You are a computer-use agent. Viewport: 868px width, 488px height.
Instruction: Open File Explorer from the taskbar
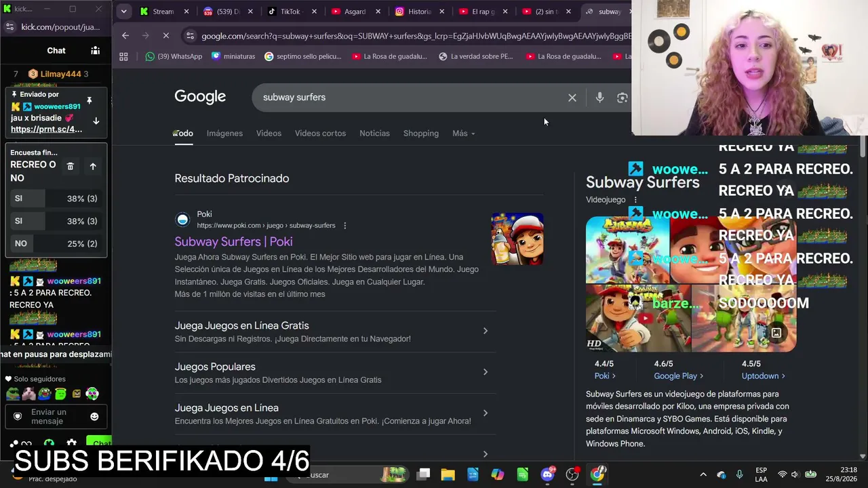(x=448, y=474)
